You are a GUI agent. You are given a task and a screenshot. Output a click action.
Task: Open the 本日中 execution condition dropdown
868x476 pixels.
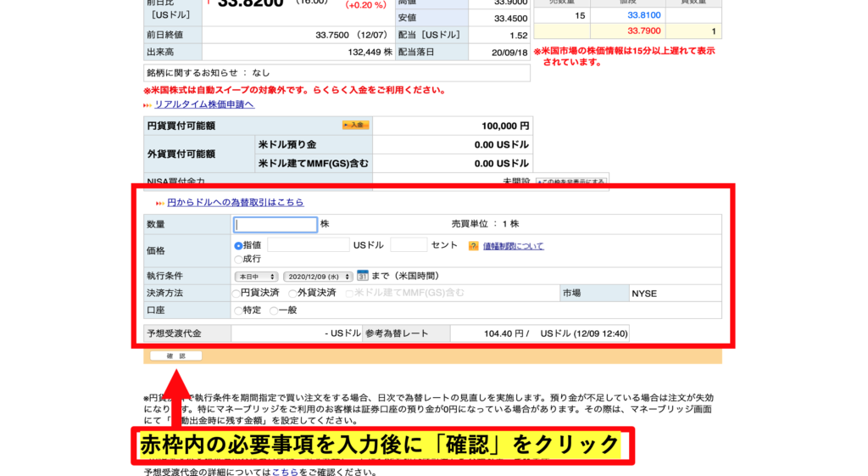256,276
